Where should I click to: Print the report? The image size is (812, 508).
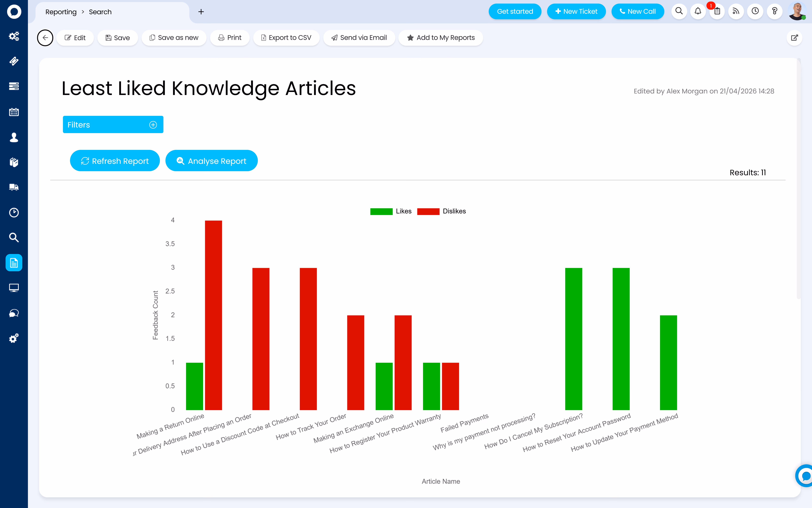(x=230, y=38)
